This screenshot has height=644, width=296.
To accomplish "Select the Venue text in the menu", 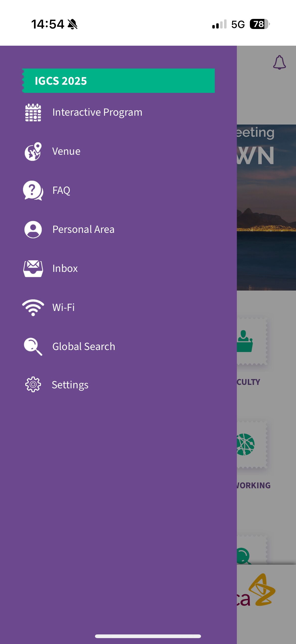I will [x=66, y=152].
